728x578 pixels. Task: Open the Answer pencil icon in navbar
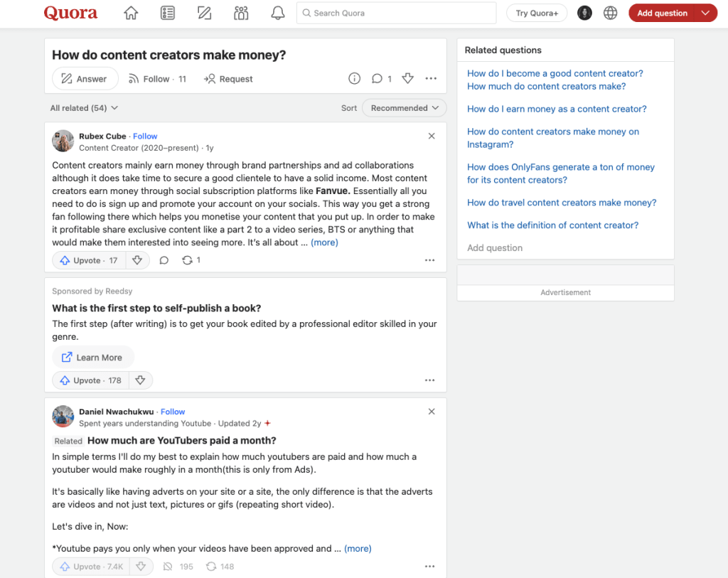(x=204, y=13)
